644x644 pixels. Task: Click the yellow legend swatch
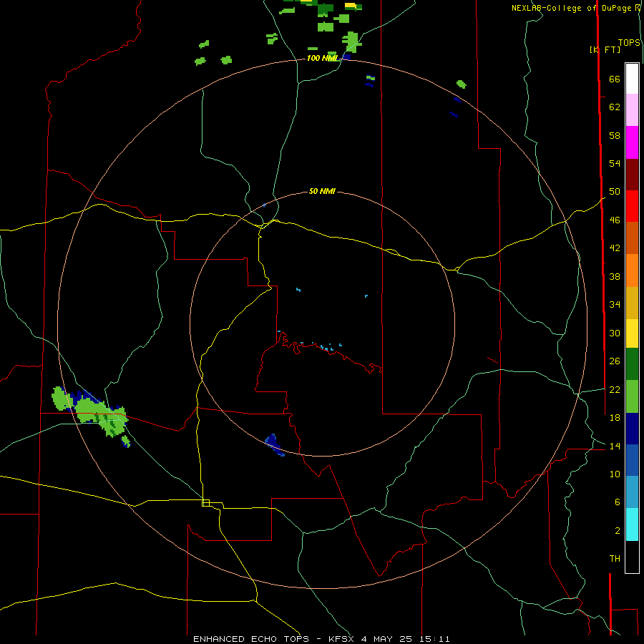pyautogui.click(x=632, y=333)
